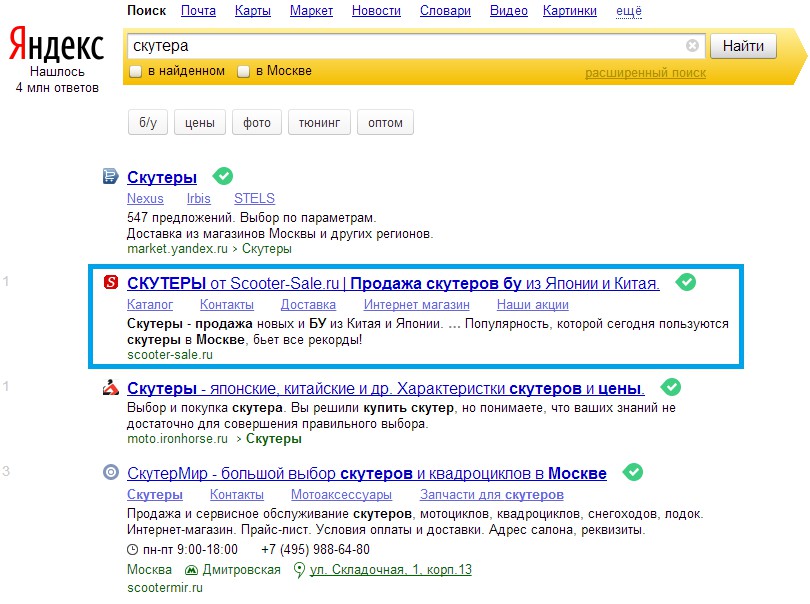Viewport: 810px width, 604px height.
Task: Open the Запчасти для скутеров sitelink
Action: coord(492,494)
